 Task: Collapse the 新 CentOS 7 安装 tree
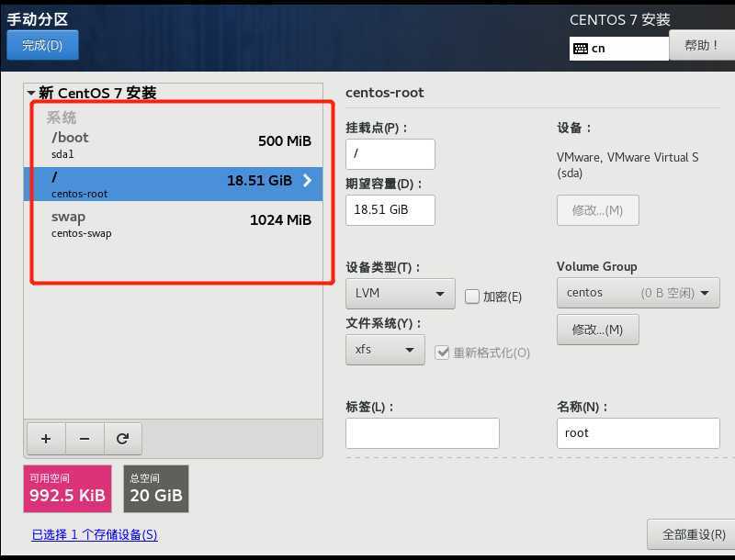tap(31, 93)
